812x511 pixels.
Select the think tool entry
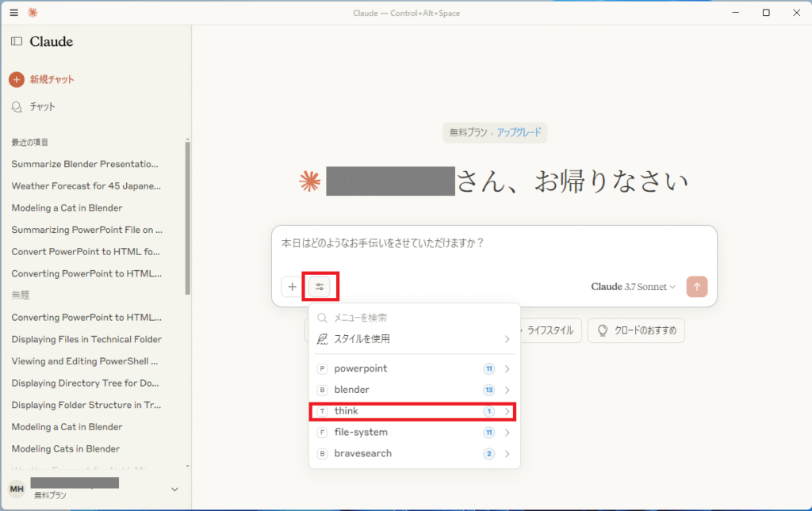click(414, 411)
